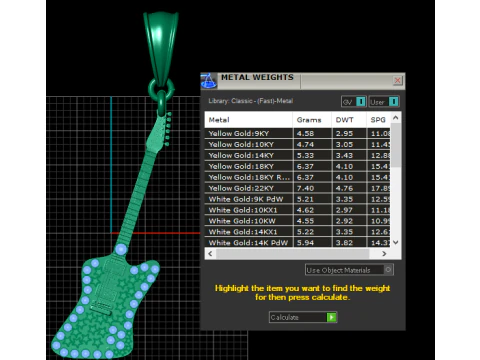Image resolution: width=480 pixels, height=360 pixels.
Task: Click the jump ring below the bail
Action: coord(161,89)
